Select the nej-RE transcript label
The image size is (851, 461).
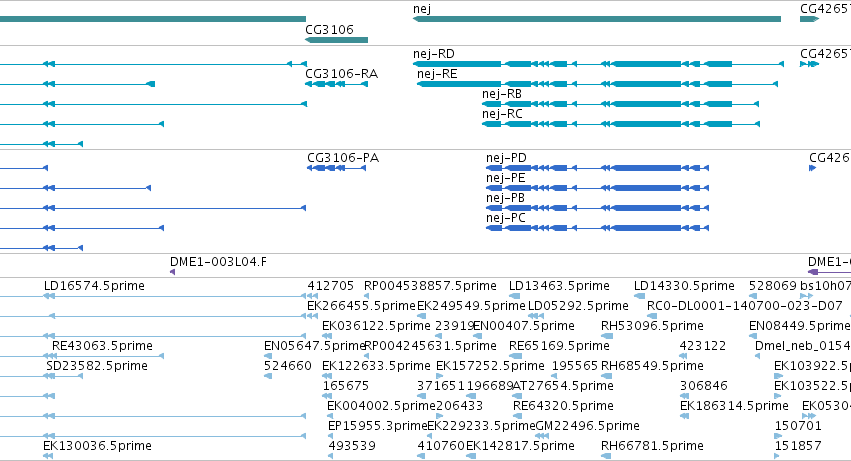(x=437, y=74)
